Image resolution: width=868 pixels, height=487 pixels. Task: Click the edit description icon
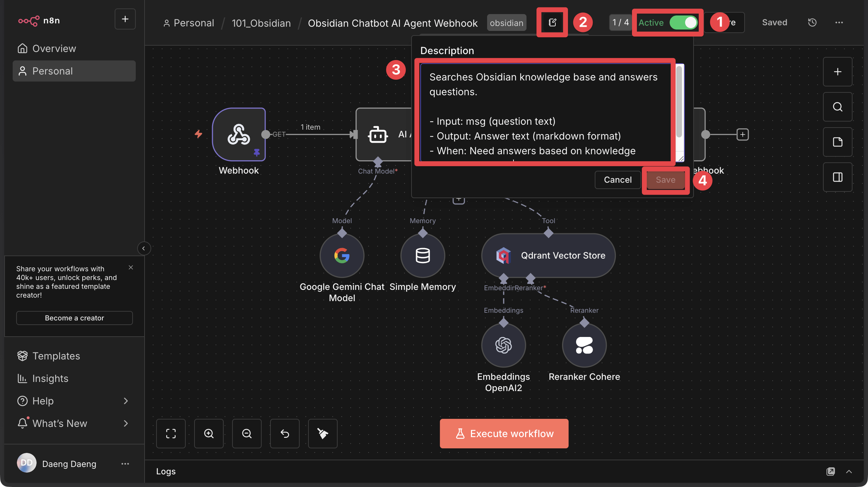pos(552,22)
